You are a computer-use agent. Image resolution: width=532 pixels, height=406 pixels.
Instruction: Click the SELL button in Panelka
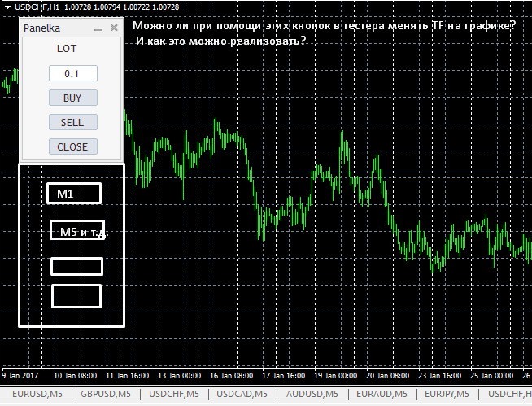[x=73, y=122]
